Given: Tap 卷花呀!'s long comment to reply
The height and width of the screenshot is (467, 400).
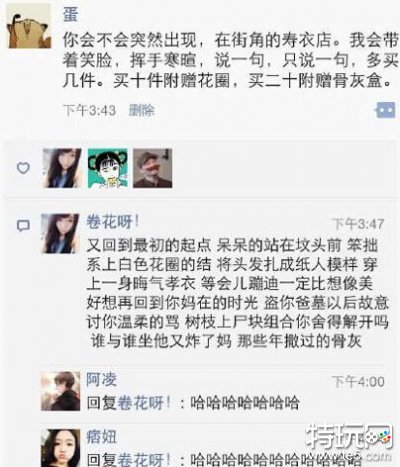Looking at the screenshot, I should (x=237, y=293).
